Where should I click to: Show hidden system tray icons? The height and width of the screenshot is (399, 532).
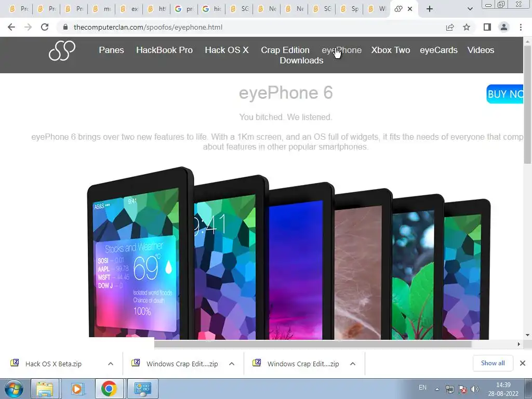pos(437,389)
